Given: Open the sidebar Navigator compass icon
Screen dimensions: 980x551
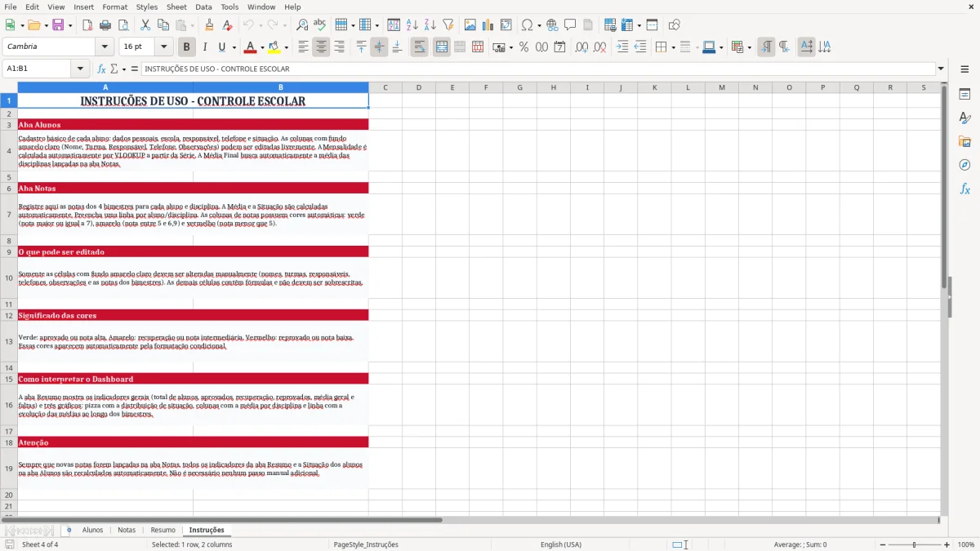Looking at the screenshot, I should pyautogui.click(x=964, y=165).
